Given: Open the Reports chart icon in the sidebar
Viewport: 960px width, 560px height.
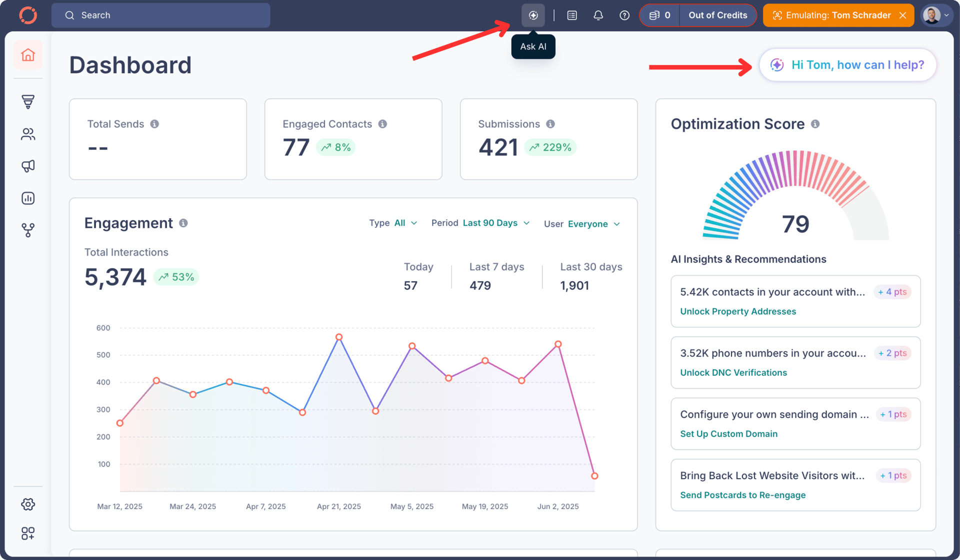Looking at the screenshot, I should pyautogui.click(x=28, y=198).
